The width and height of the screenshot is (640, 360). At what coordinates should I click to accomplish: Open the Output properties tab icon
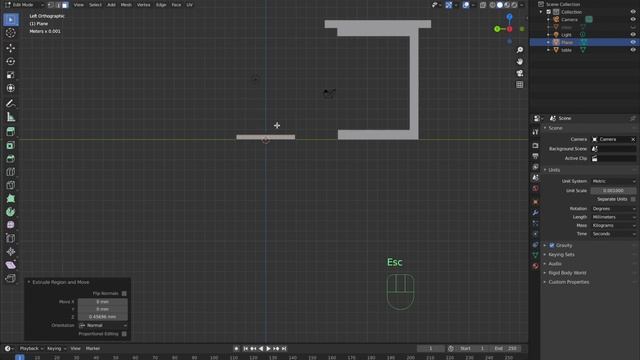pyautogui.click(x=536, y=156)
